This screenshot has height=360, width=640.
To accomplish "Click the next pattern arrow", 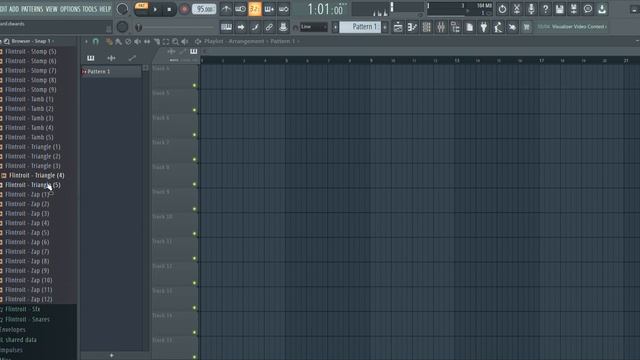I will (384, 27).
